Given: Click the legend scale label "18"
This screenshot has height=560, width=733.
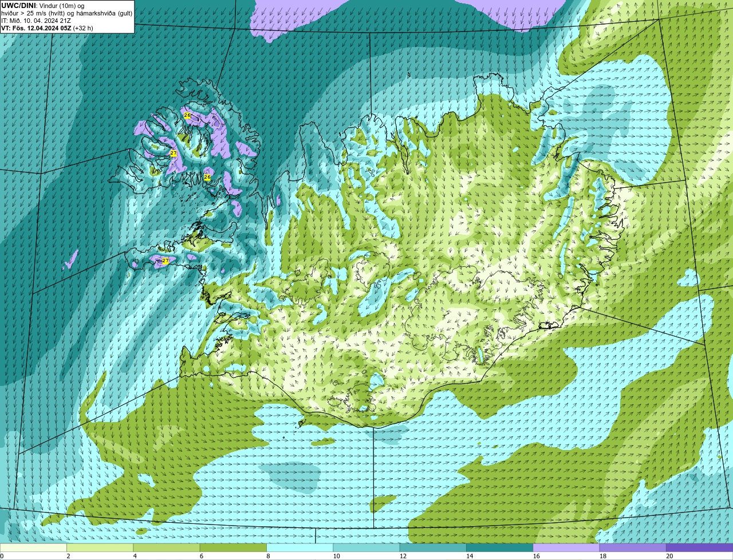Looking at the screenshot, I should (602, 556).
